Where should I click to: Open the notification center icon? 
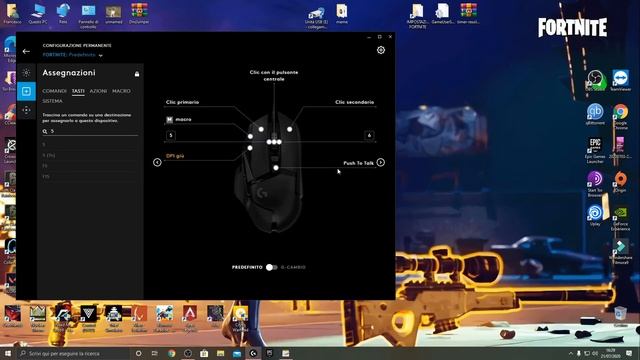pos(629,353)
